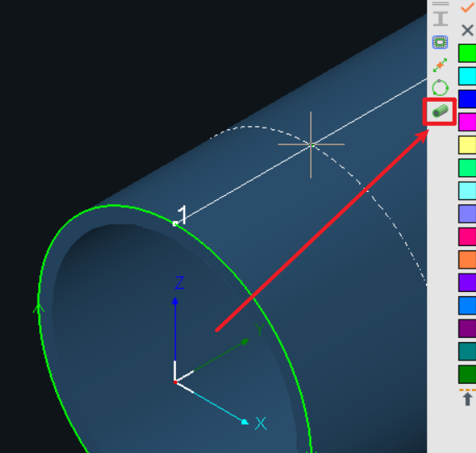The image size is (476, 453).
Task: Select the green double-arrow point icon
Action: [x=440, y=65]
